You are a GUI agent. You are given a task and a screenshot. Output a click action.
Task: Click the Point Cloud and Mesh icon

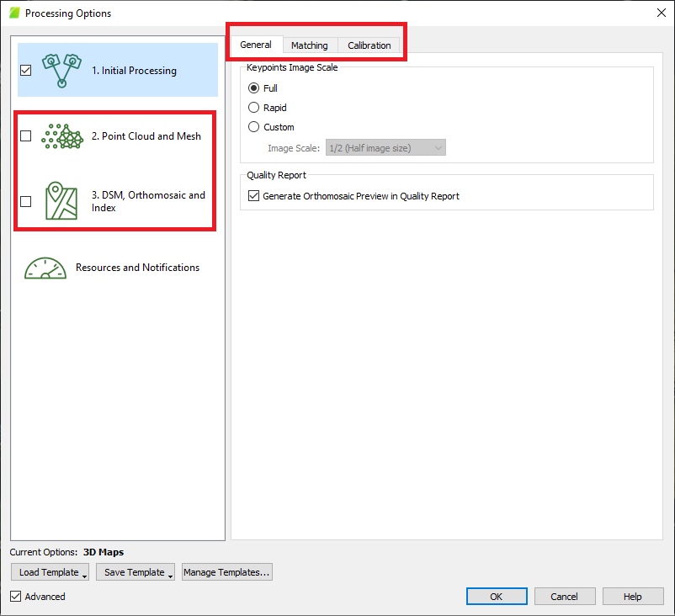(x=61, y=135)
